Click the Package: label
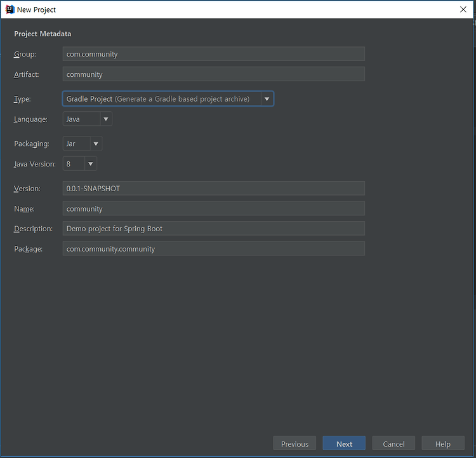This screenshot has width=476, height=458. click(28, 249)
